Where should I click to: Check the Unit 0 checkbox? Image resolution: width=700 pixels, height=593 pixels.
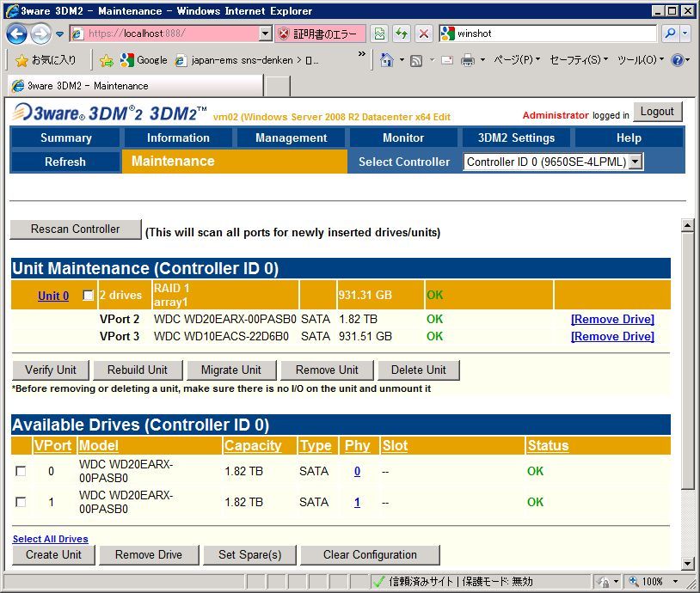pos(89,296)
